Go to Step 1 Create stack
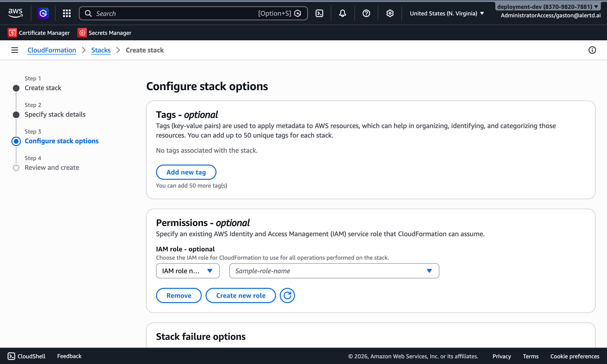Viewport: 607px width, 364px height. 43,88
